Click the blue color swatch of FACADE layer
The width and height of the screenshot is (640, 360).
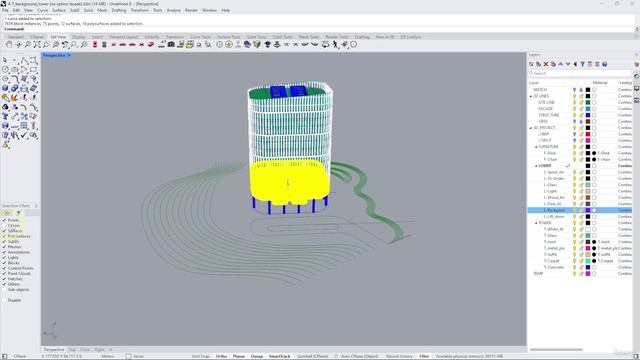(588, 109)
